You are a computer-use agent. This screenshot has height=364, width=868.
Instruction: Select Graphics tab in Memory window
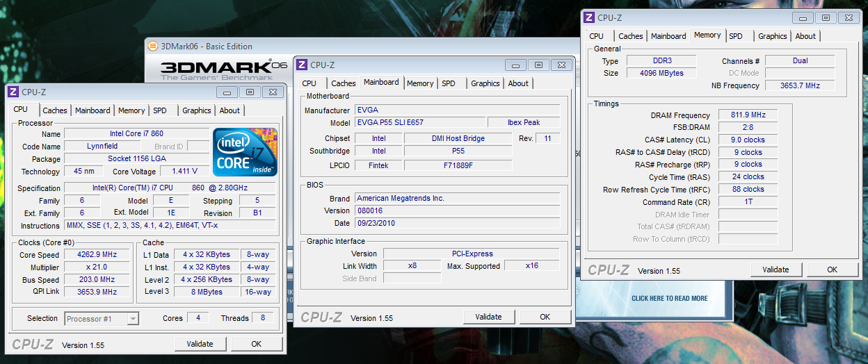point(773,36)
